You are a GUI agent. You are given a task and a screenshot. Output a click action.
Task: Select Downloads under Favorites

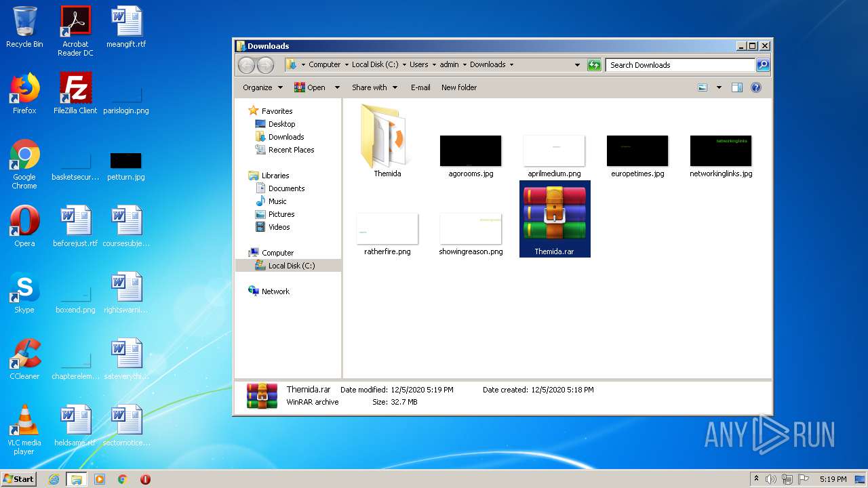click(x=279, y=137)
